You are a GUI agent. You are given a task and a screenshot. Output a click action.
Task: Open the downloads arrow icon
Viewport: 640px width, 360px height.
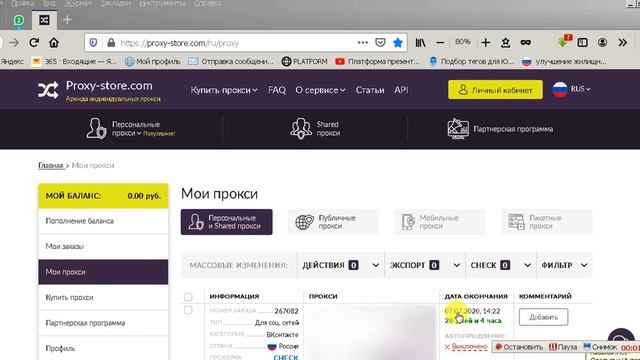pos(564,41)
